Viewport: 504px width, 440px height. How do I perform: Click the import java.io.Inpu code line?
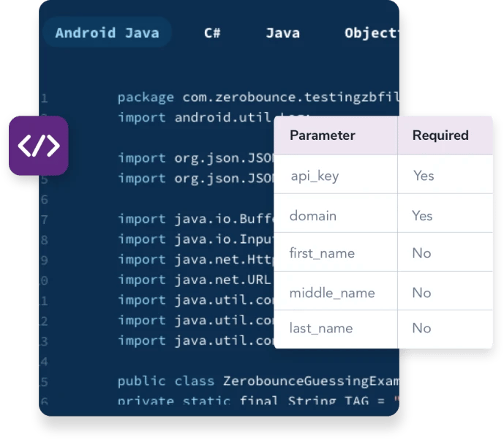pyautogui.click(x=195, y=239)
